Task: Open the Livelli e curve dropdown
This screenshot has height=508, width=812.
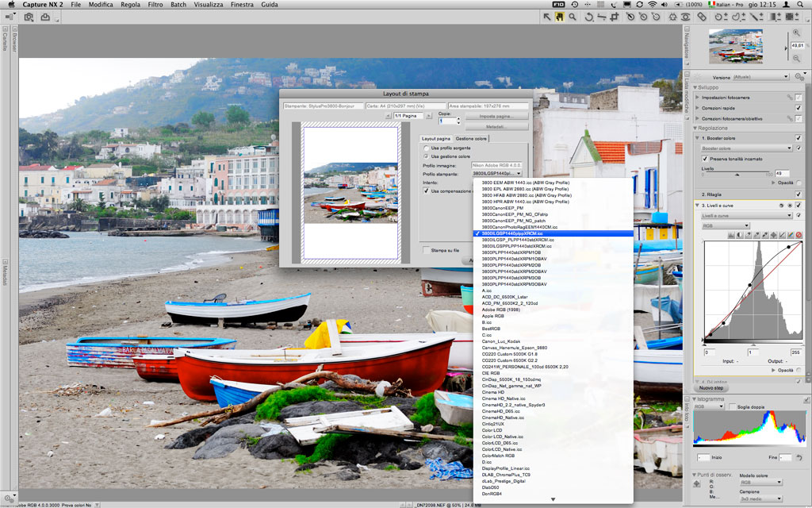Action: pyautogui.click(x=746, y=216)
